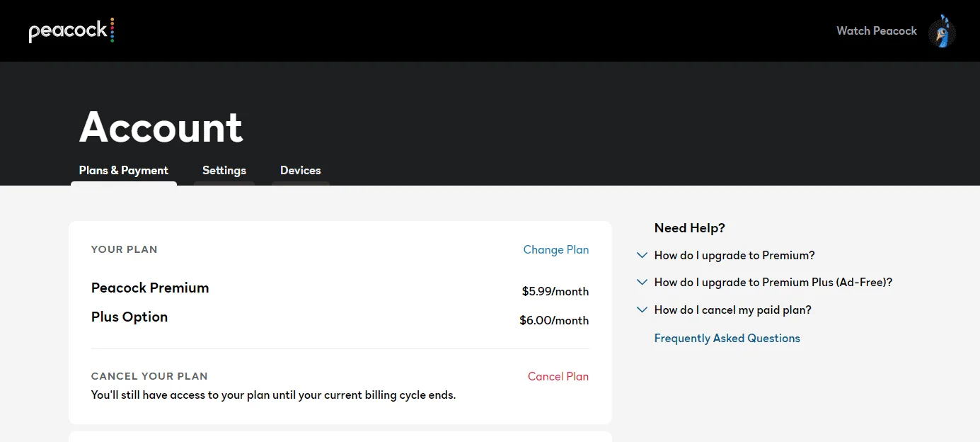
Task: Expand chevron beside "How do I cancel my paid plan?"
Action: (642, 310)
